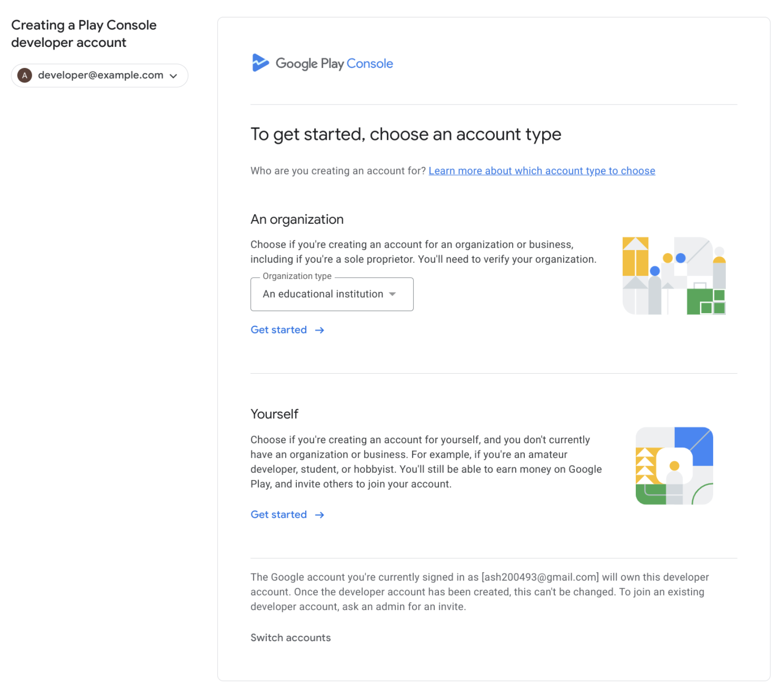Open the Organization type dropdown
784x695 pixels.
coord(332,294)
